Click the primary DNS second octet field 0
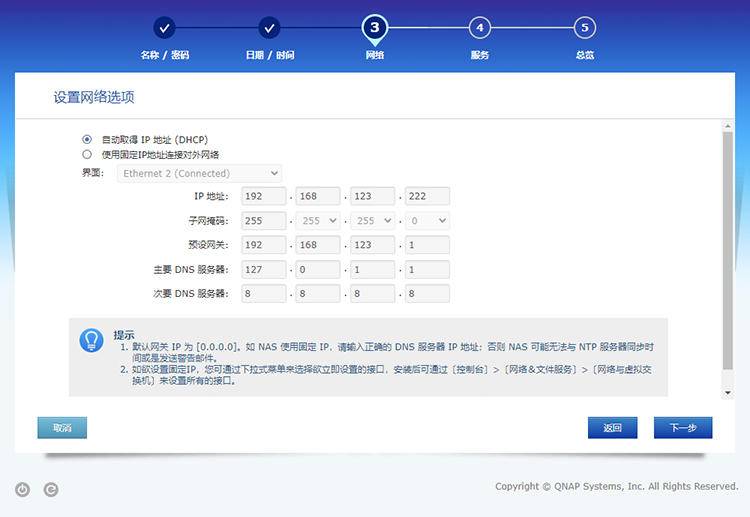This screenshot has height=517, width=750. 318,270
